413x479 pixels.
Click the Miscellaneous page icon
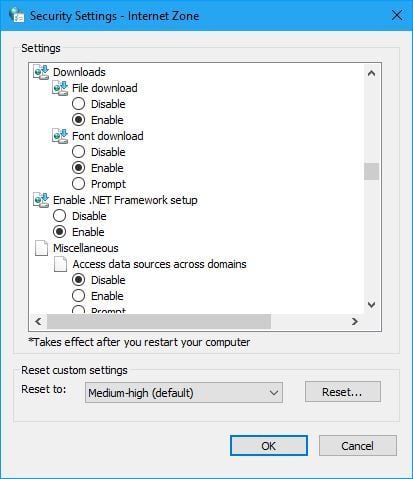[x=41, y=248]
